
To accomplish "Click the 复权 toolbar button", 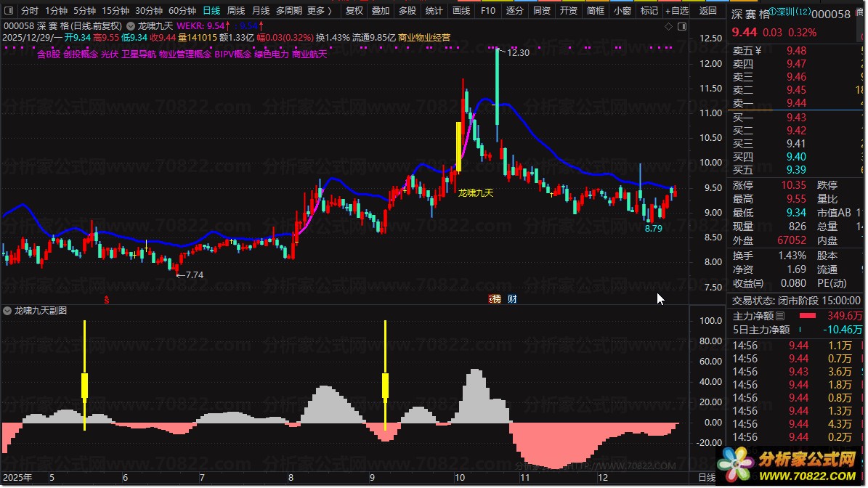I will (x=354, y=10).
